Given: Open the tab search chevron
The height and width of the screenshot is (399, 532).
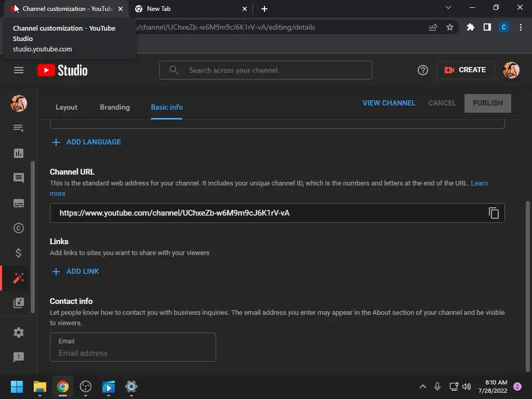Looking at the screenshot, I should click(x=448, y=7).
